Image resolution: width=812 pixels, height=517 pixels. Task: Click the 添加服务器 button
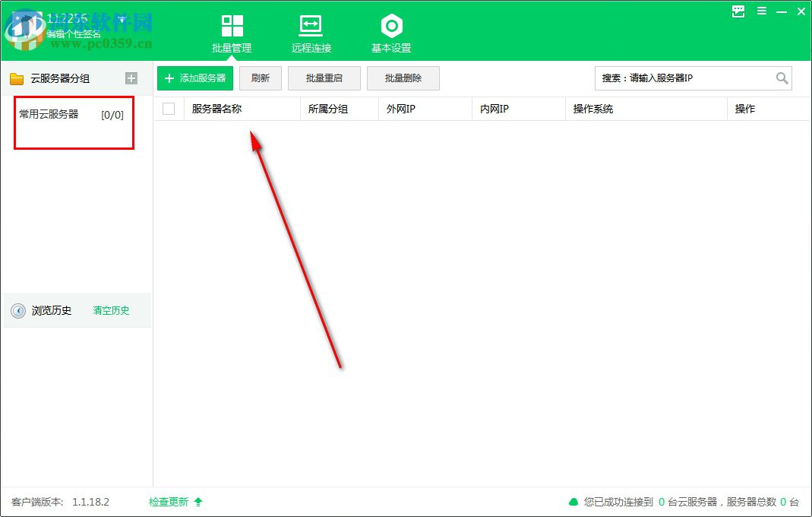coord(195,78)
